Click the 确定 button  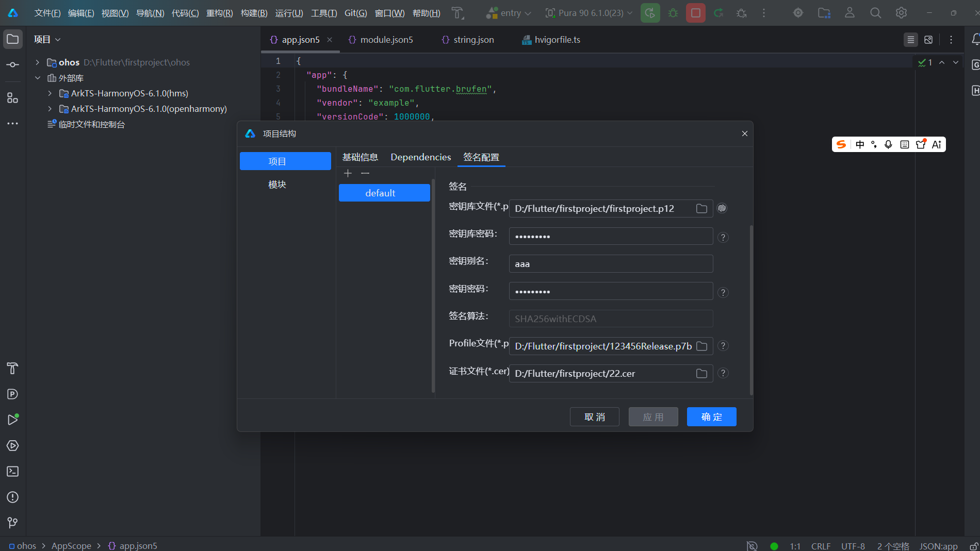click(x=712, y=417)
